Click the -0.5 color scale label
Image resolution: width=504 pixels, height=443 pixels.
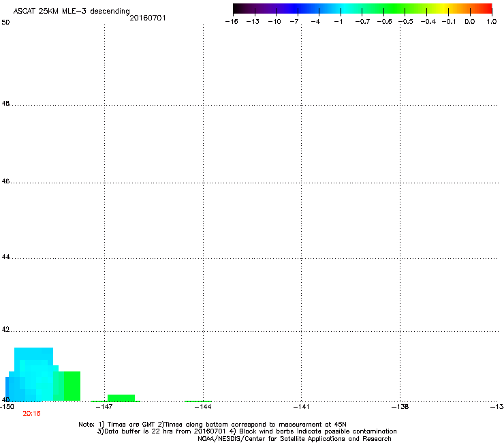click(406, 22)
